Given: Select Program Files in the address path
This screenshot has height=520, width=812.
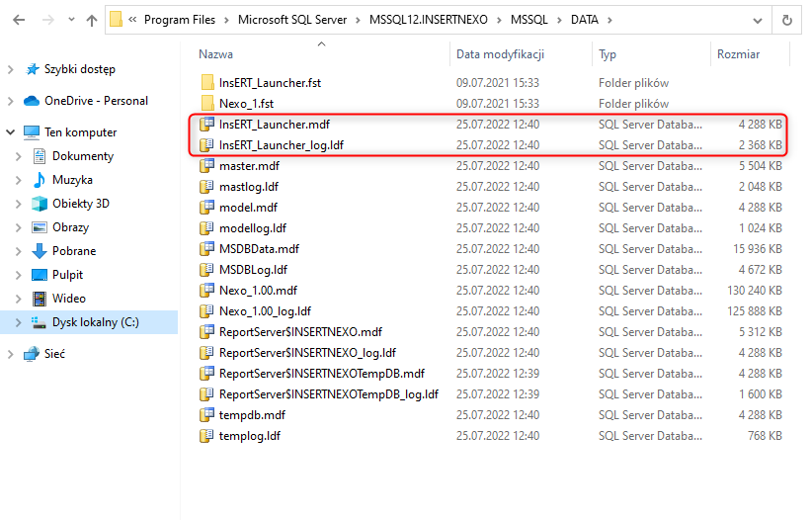Looking at the screenshot, I should (180, 20).
